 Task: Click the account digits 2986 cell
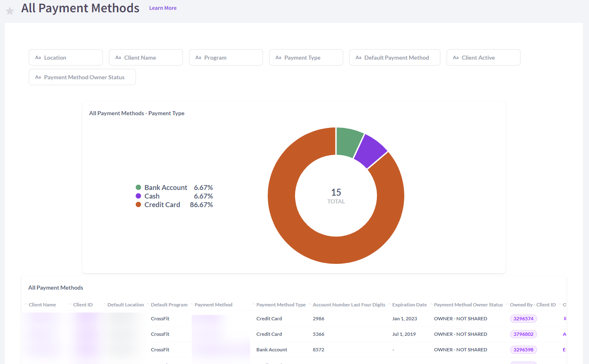[318, 319]
